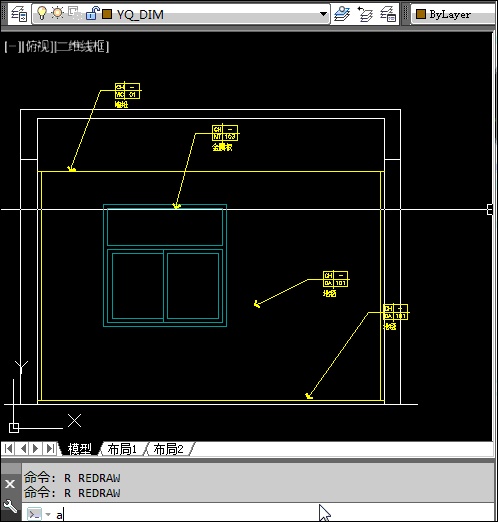Close the command line window

(x=10, y=484)
